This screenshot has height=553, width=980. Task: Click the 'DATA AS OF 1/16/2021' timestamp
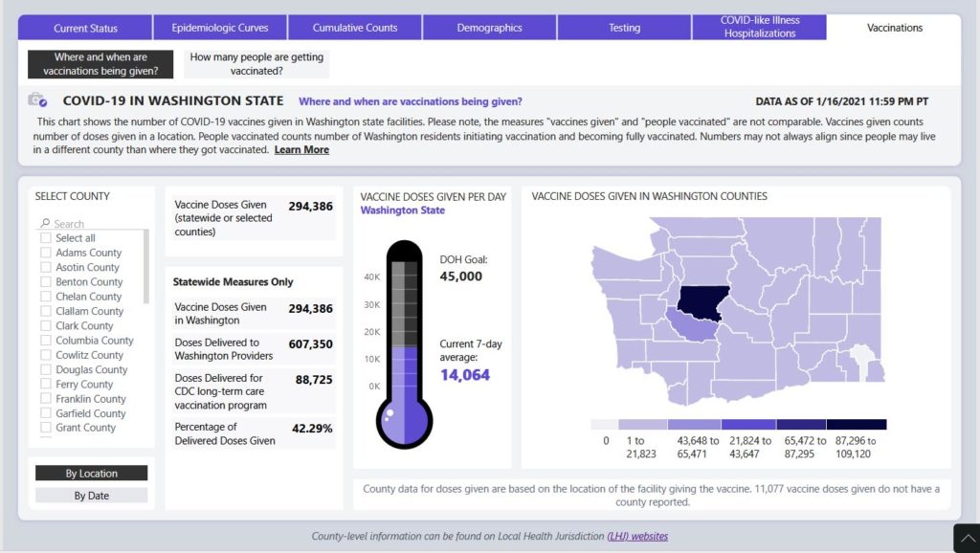(842, 101)
